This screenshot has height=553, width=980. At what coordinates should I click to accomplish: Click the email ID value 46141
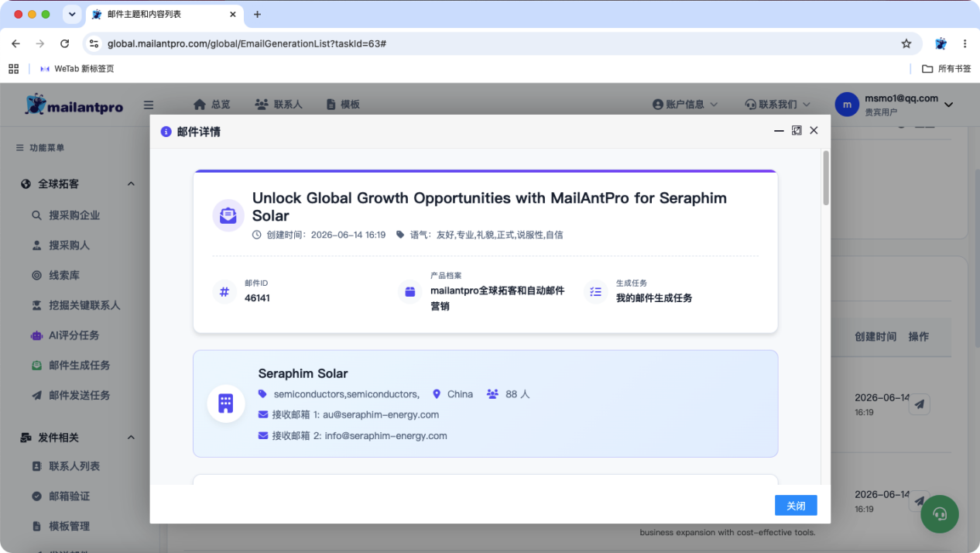(257, 298)
